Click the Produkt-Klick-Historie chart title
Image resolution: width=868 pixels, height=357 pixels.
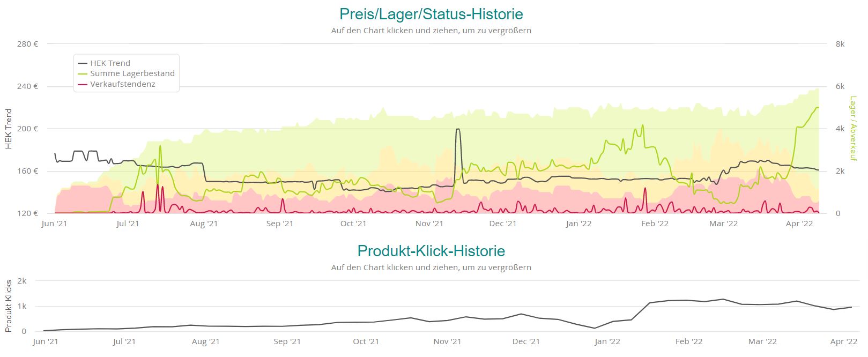click(431, 251)
